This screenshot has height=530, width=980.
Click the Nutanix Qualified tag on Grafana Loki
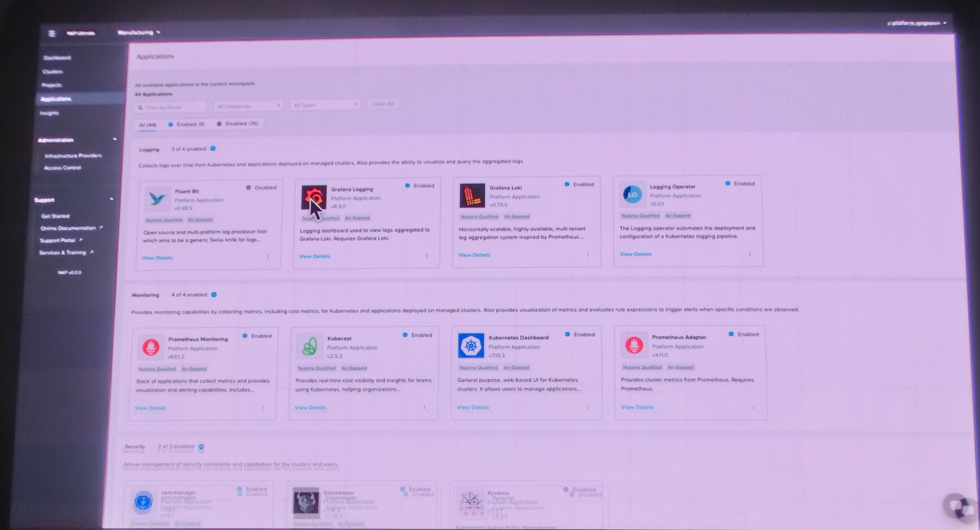point(479,217)
